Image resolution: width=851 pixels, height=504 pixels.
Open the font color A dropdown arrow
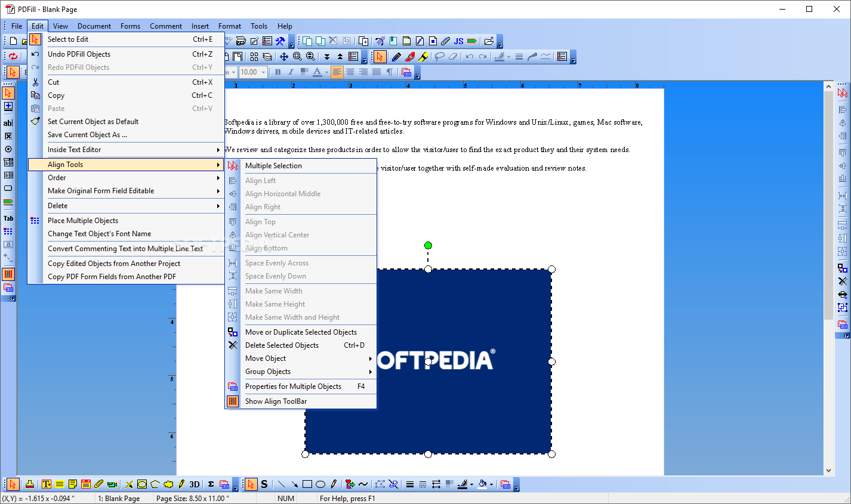click(x=327, y=72)
